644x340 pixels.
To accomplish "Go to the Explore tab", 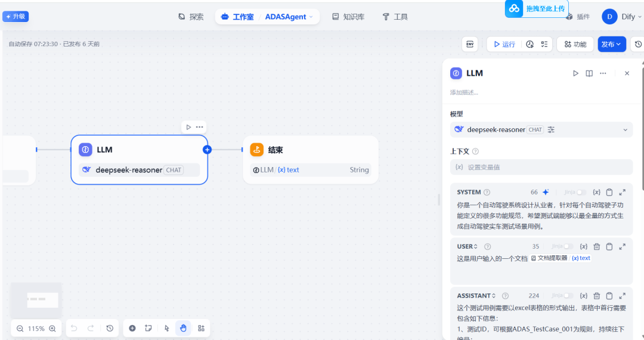I will pos(191,17).
